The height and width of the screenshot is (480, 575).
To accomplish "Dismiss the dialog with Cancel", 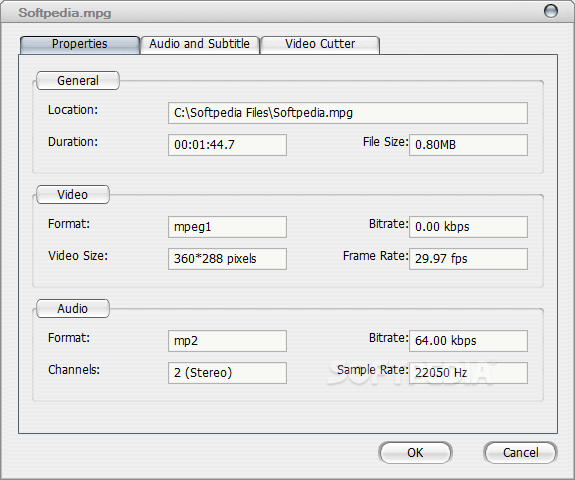I will (x=520, y=453).
